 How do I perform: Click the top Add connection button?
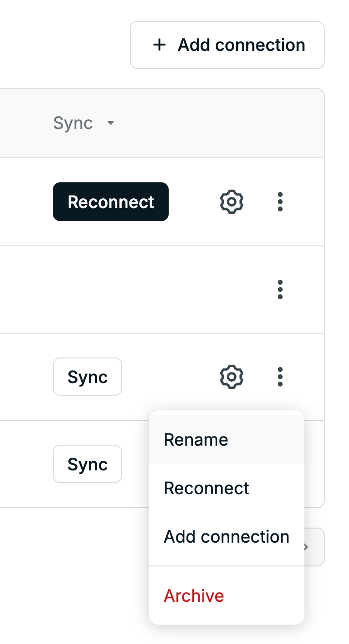pyautogui.click(x=227, y=45)
